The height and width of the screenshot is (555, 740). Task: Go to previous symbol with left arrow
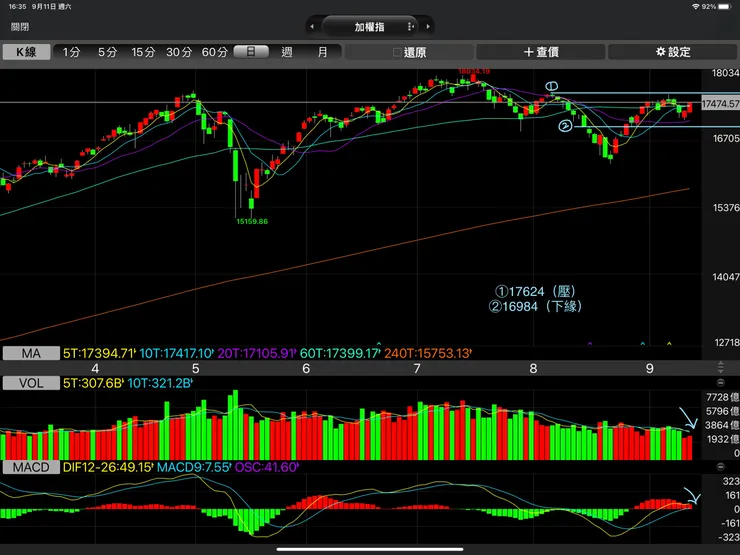[x=312, y=27]
